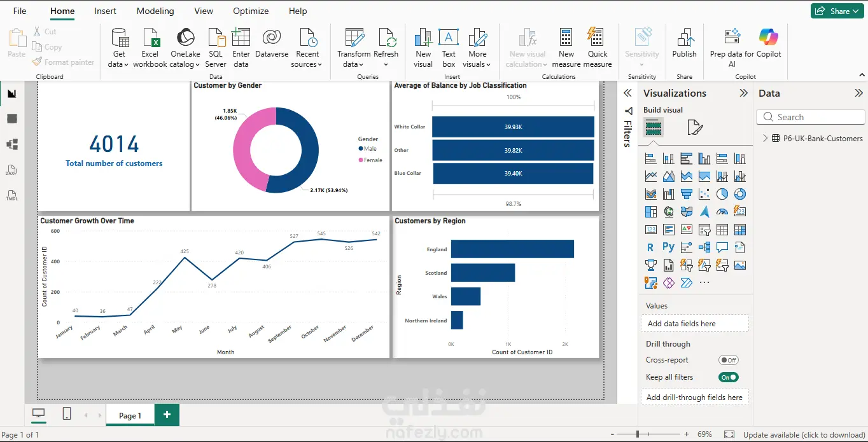Select the Clustered column chart visual
This screenshot has width=868, height=442.
click(x=704, y=158)
